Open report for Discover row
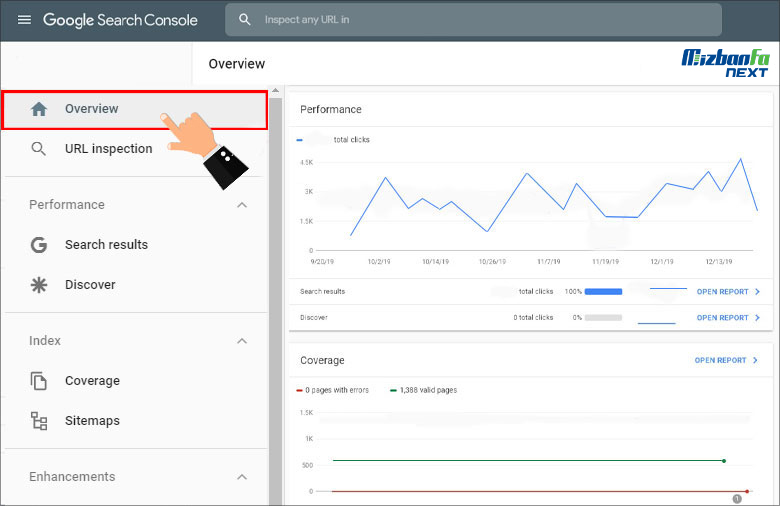The height and width of the screenshot is (506, 780). tap(728, 318)
